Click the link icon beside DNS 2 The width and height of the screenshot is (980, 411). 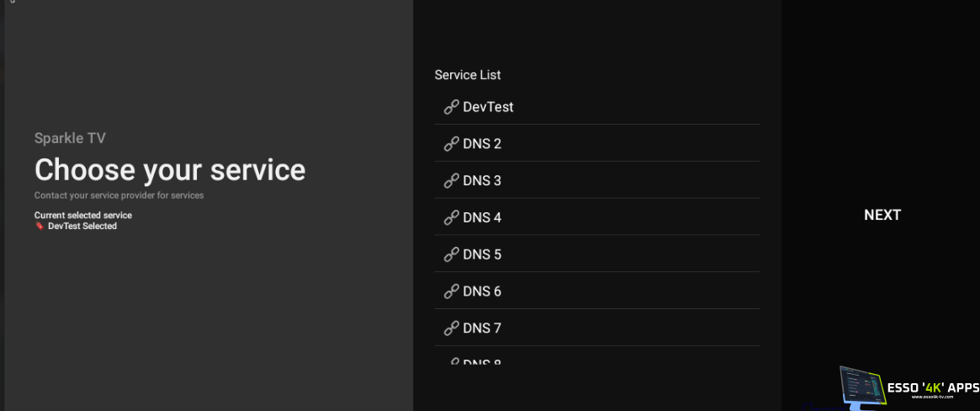tap(451, 144)
